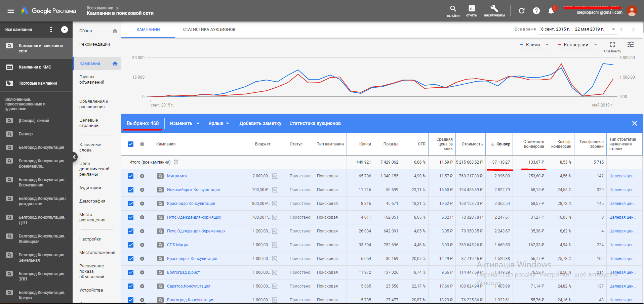Open the Конверсии chart metric dropdown
The width and height of the screenshot is (644, 304).
pyautogui.click(x=577, y=45)
